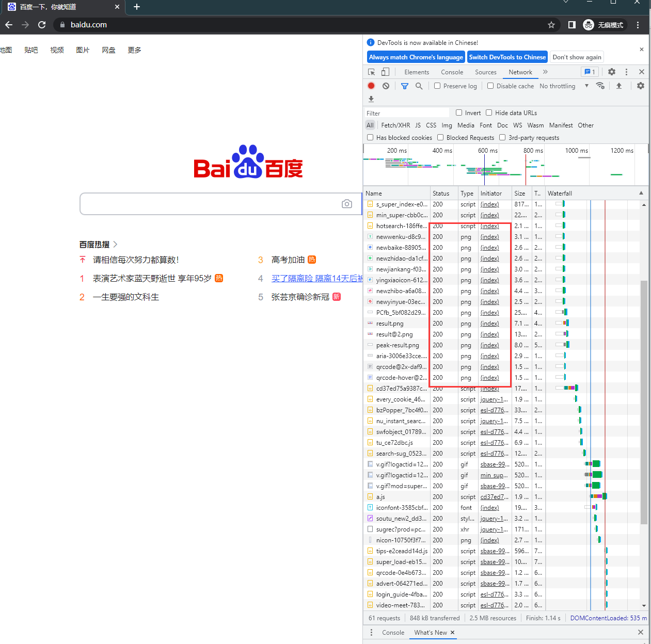Toggle browser side panel icon
This screenshot has height=644, width=651.
point(572,25)
